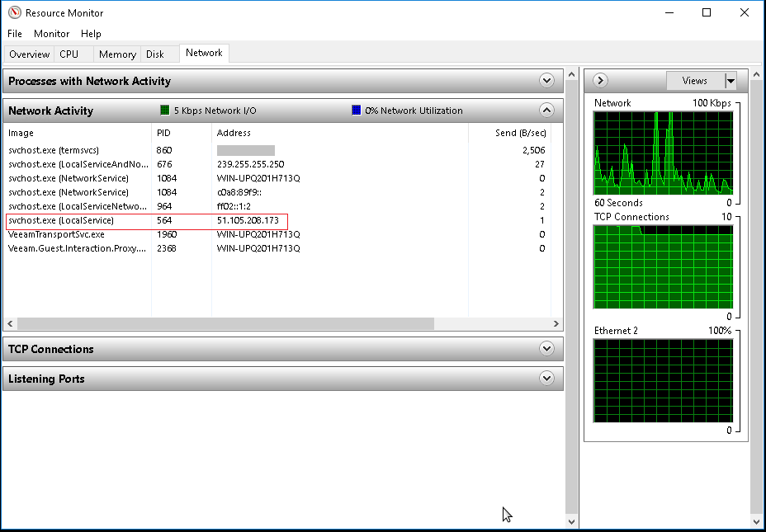Select the Network tab
The image size is (766, 532).
click(x=204, y=53)
